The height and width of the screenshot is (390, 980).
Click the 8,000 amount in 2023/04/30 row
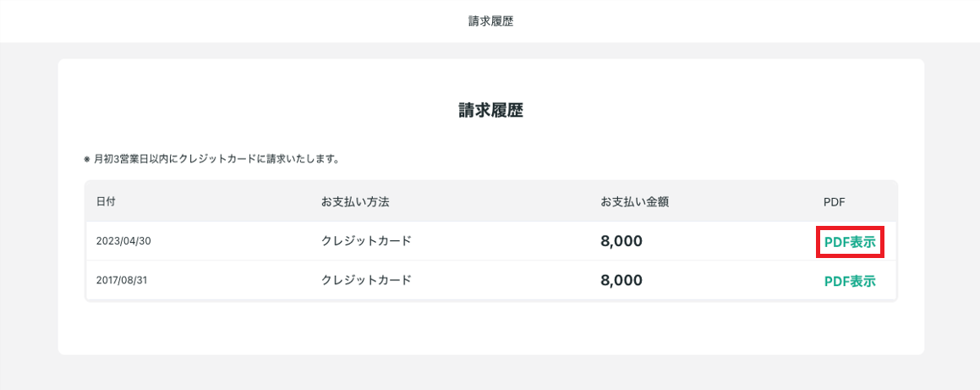[x=621, y=241]
